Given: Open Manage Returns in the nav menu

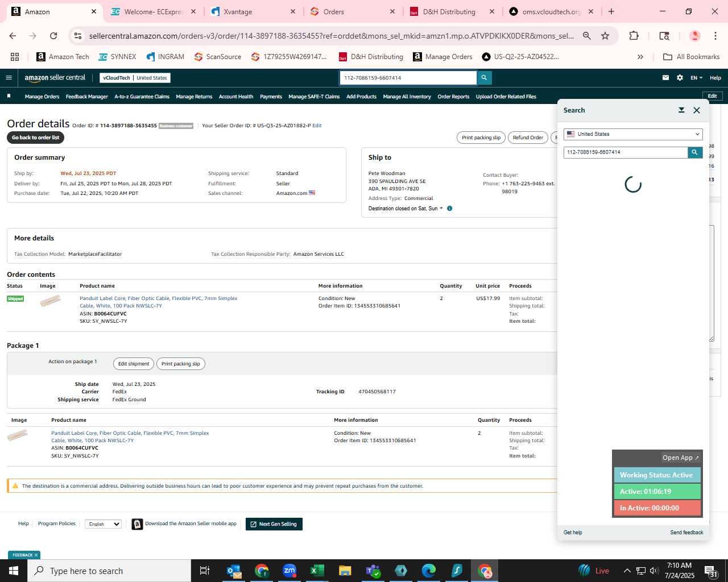Looking at the screenshot, I should click(x=194, y=97).
